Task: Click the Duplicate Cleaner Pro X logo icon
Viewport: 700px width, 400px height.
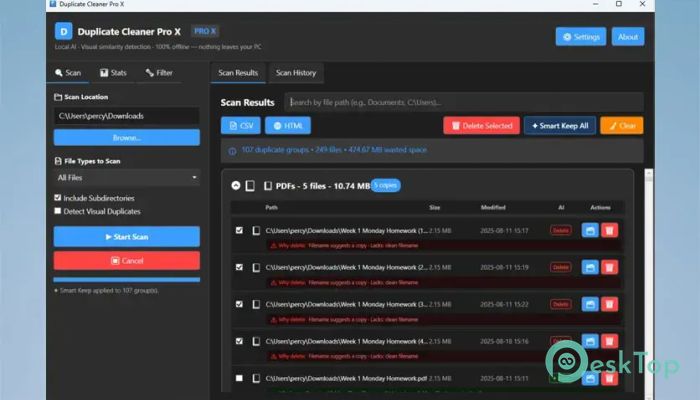Action: pyautogui.click(x=63, y=32)
